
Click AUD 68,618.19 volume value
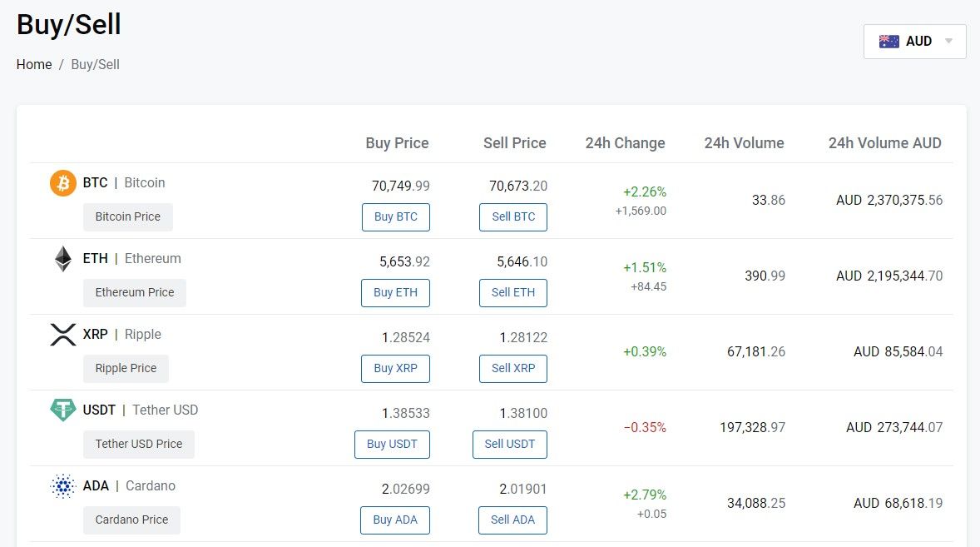click(x=898, y=503)
